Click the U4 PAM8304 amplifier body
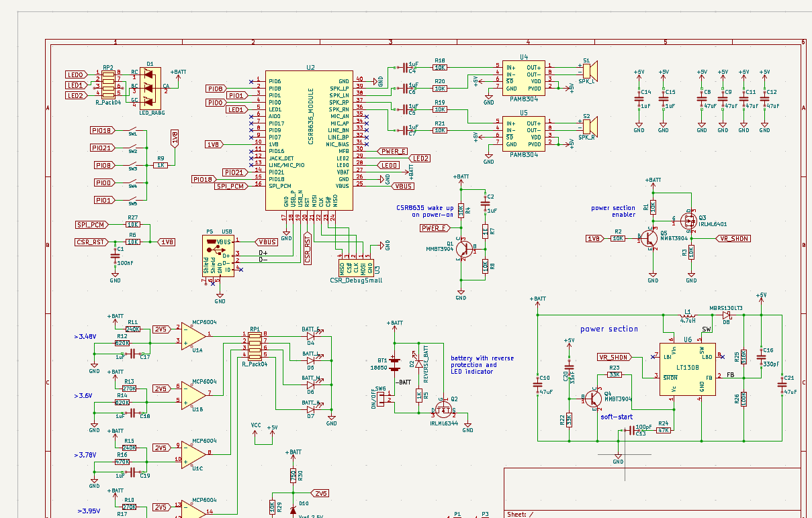This screenshot has height=518, width=812. click(x=523, y=77)
